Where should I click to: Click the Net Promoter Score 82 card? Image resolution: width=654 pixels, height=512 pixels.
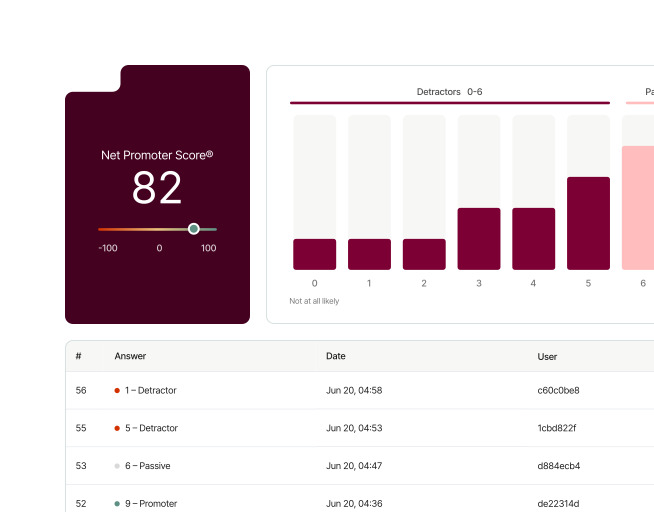point(157,194)
